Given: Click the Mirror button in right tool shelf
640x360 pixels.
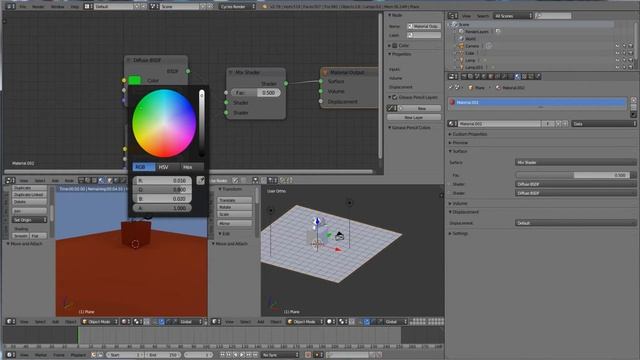Looking at the screenshot, I should tap(234, 223).
